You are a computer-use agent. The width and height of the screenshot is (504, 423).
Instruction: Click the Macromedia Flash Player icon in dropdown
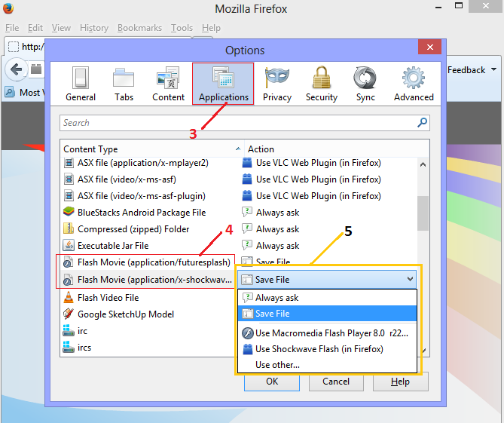coord(248,333)
